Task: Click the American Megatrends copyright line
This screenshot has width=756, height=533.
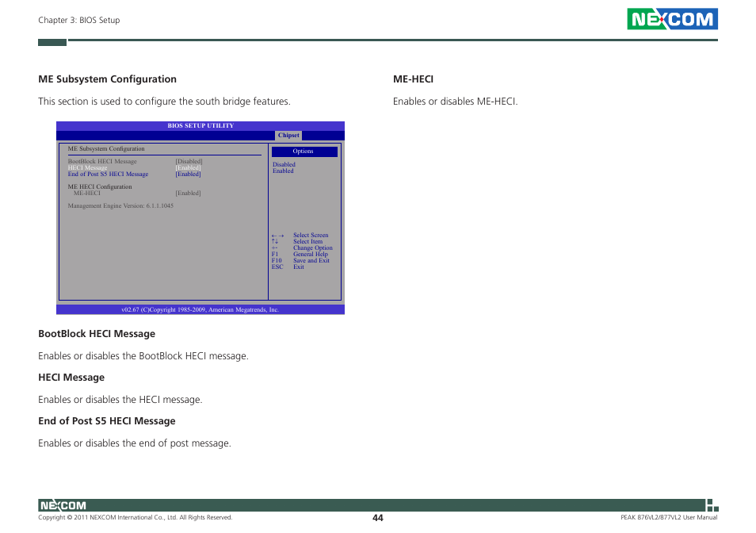Action: pos(200,309)
